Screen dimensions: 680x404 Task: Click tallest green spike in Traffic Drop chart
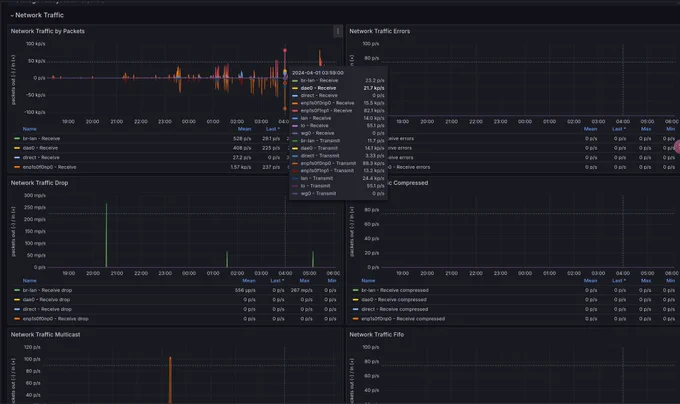pyautogui.click(x=106, y=235)
